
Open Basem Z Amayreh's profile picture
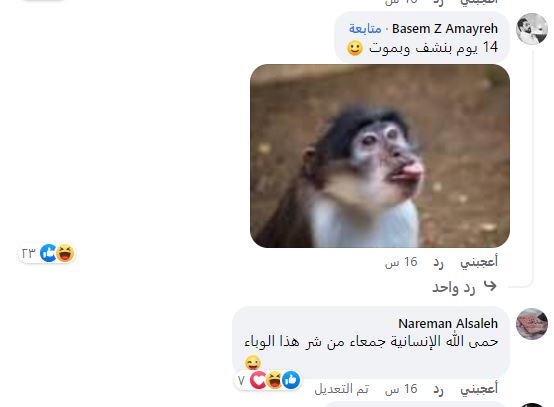click(x=532, y=29)
